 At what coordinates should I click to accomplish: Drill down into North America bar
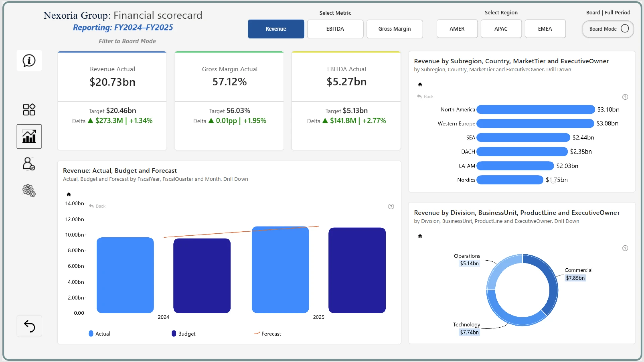pos(535,110)
